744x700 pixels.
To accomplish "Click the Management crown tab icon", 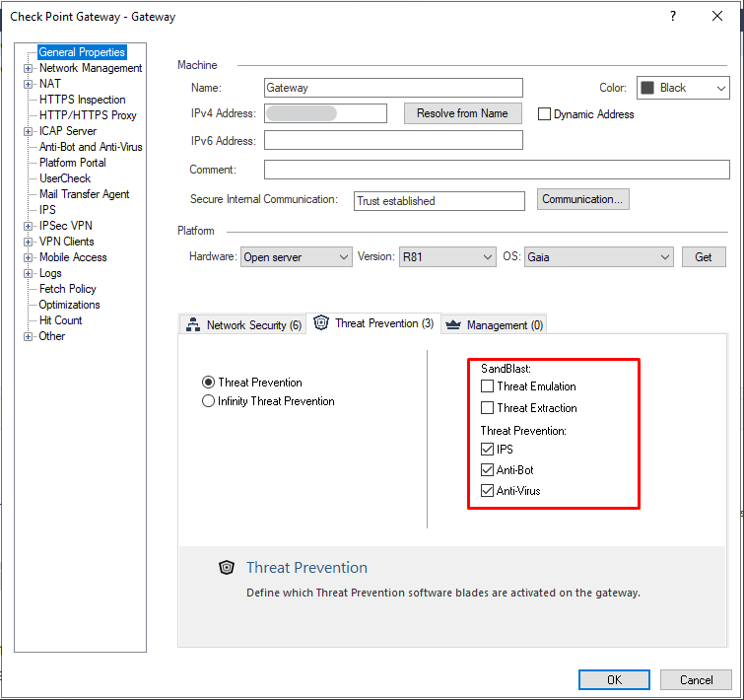I will 453,324.
